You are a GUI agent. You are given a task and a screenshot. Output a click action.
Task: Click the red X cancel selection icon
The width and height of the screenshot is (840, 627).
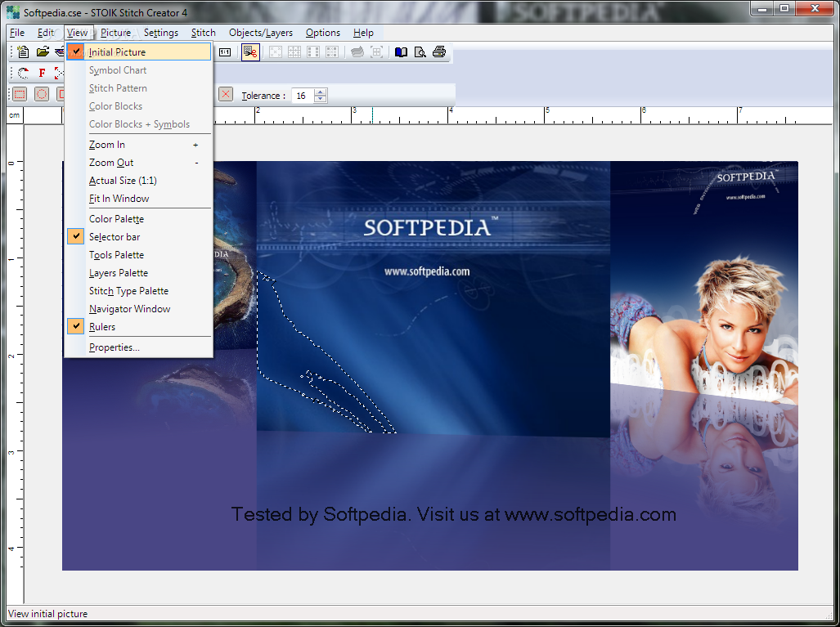(226, 95)
